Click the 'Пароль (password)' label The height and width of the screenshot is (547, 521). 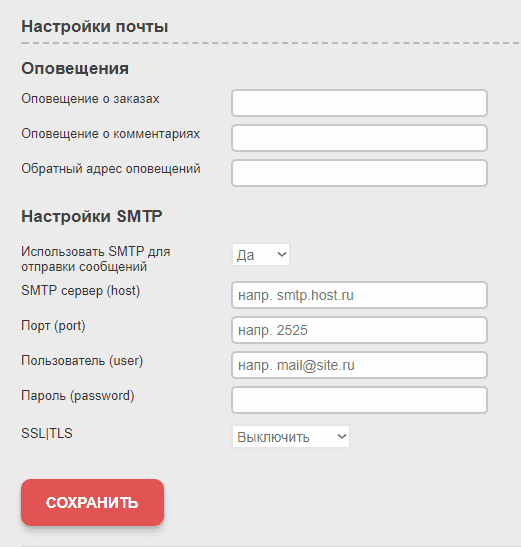coord(78,396)
